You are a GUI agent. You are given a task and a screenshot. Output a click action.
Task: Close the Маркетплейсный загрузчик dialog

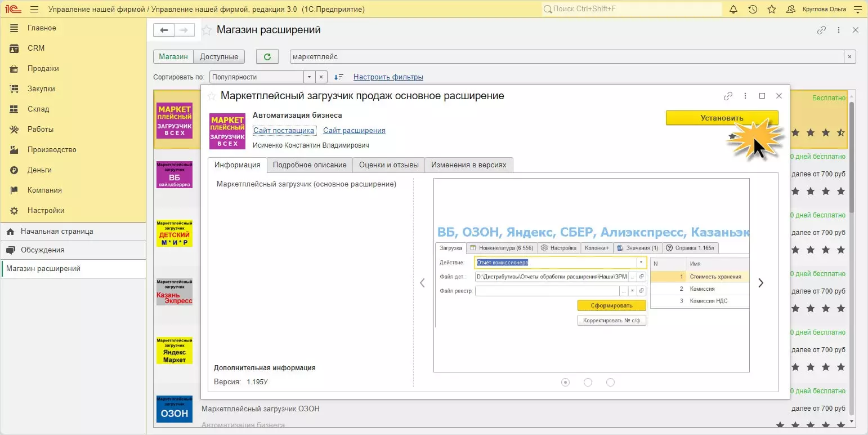[779, 96]
